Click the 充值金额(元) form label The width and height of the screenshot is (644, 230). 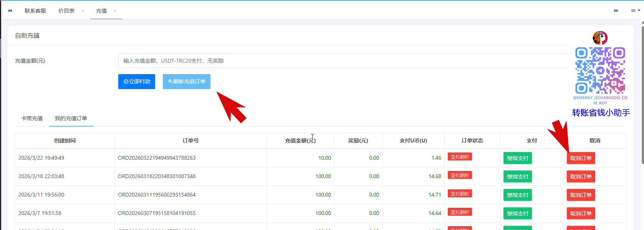30,61
